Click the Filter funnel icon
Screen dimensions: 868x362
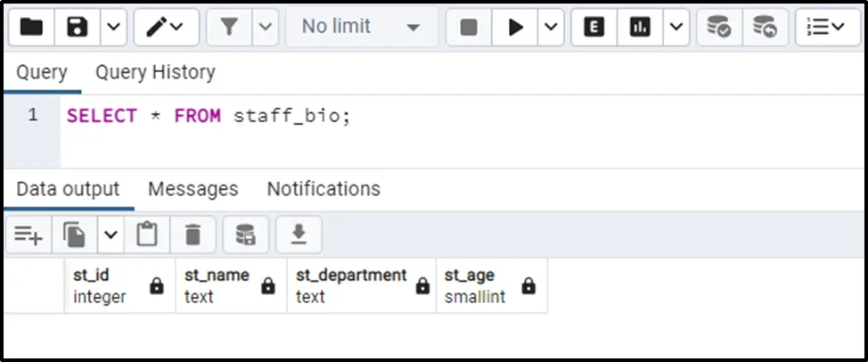(229, 28)
